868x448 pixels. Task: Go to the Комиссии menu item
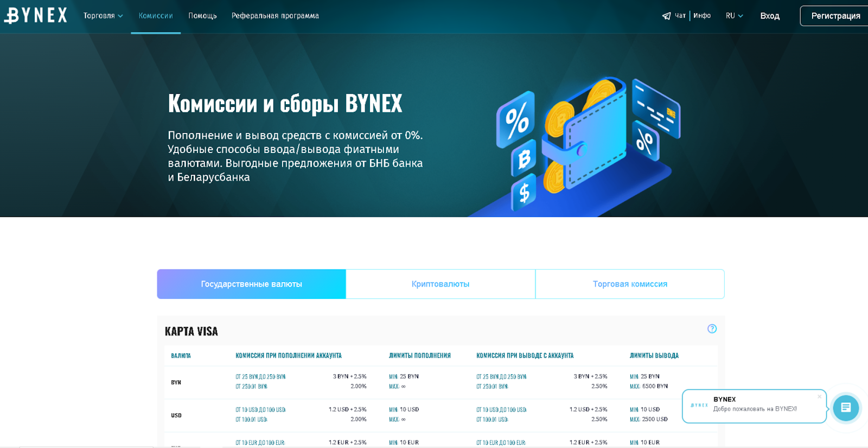tap(156, 16)
